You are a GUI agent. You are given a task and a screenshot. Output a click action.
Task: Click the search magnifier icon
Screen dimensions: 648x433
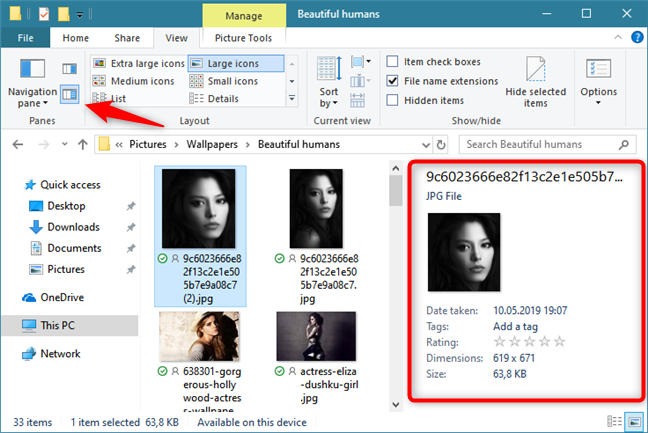click(624, 144)
